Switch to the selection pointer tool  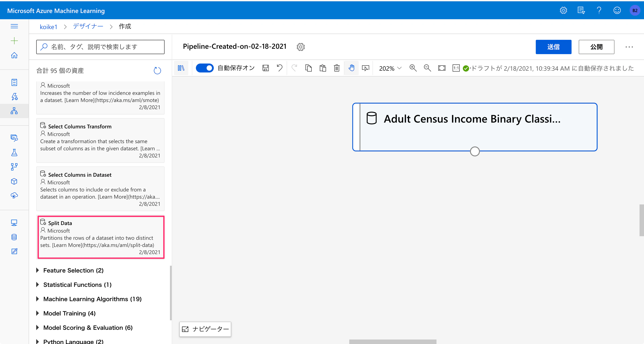[x=366, y=68]
